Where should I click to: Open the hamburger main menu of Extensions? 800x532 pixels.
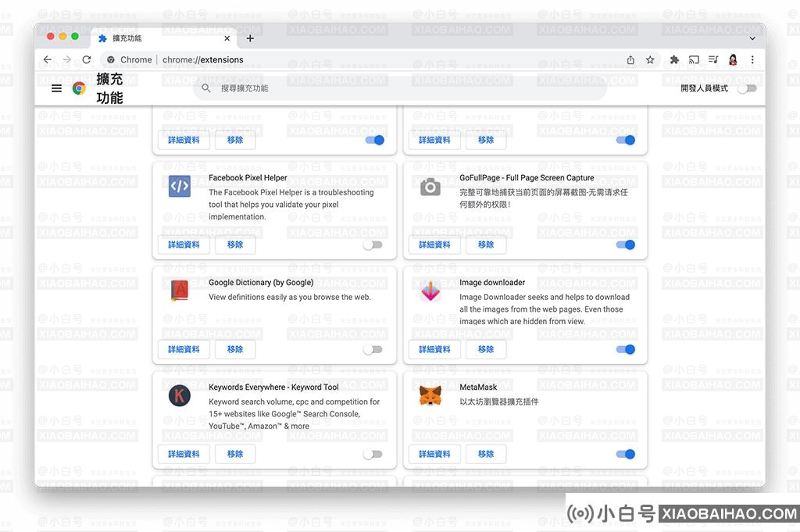[56, 88]
